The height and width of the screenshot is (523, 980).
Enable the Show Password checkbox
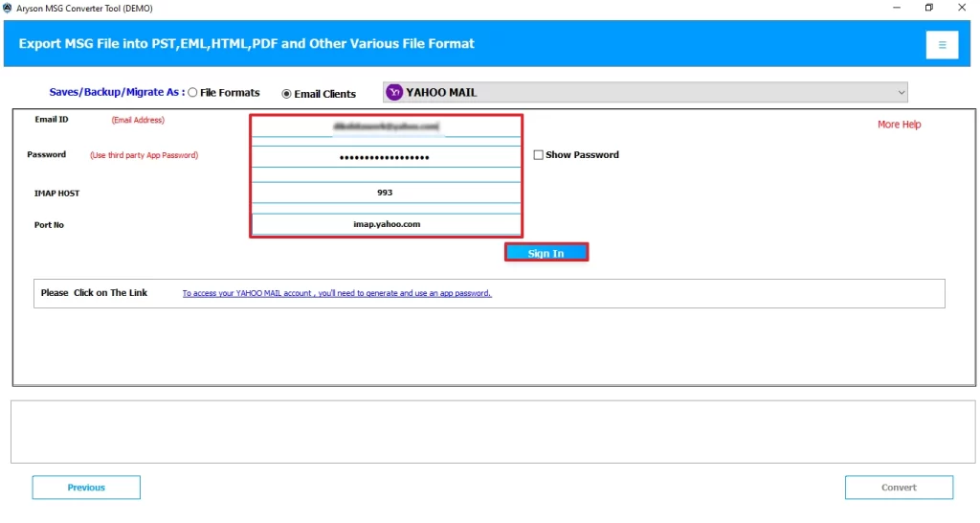(x=538, y=154)
